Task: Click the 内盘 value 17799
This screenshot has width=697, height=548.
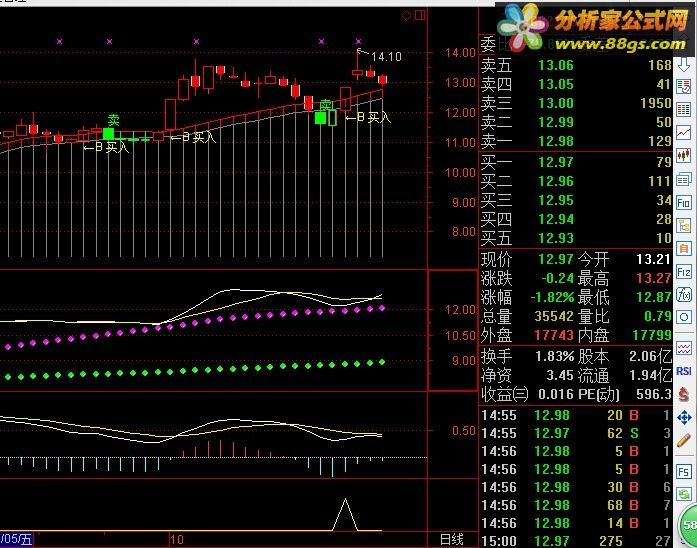Action: coord(652,335)
